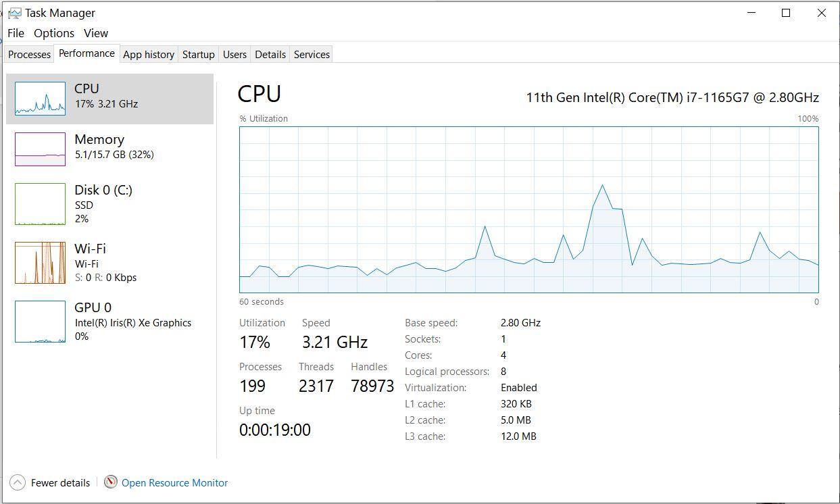This screenshot has height=504, width=840.
Task: Collapse with the Fewer details chevron
Action: click(x=18, y=482)
